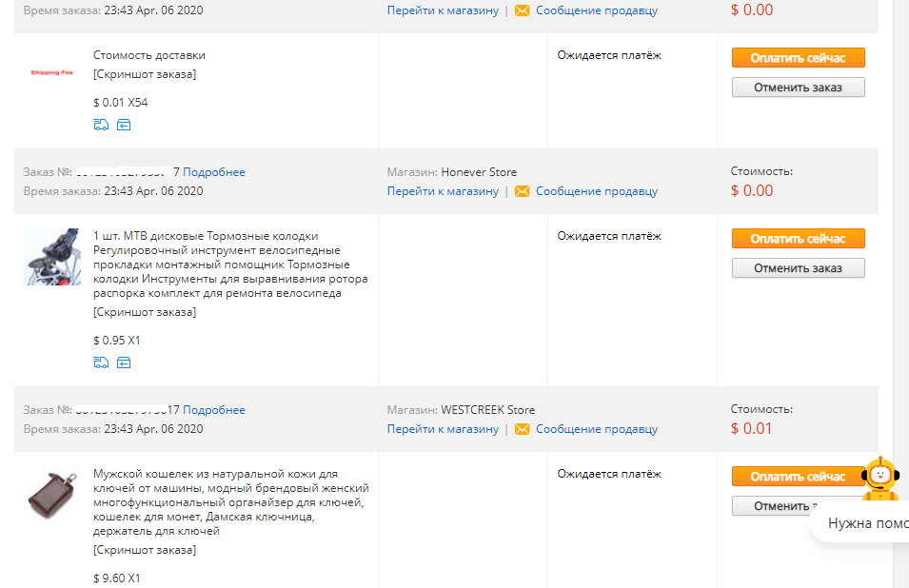Screen dimensions: 909x588
Task: Open the robot help assistant icon
Action: [x=880, y=479]
